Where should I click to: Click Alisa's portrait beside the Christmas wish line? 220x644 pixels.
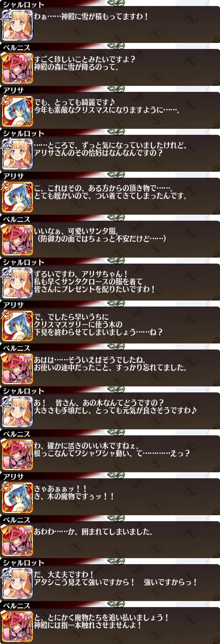click(17, 111)
